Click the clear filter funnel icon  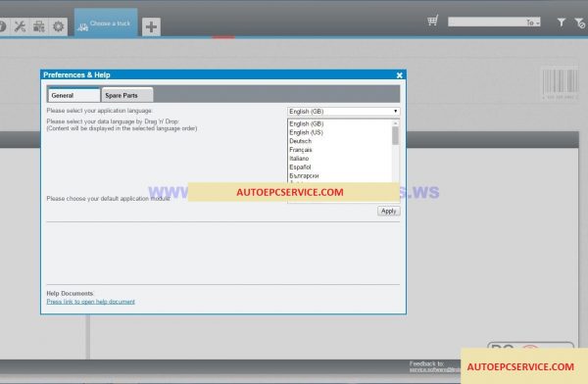(579, 24)
